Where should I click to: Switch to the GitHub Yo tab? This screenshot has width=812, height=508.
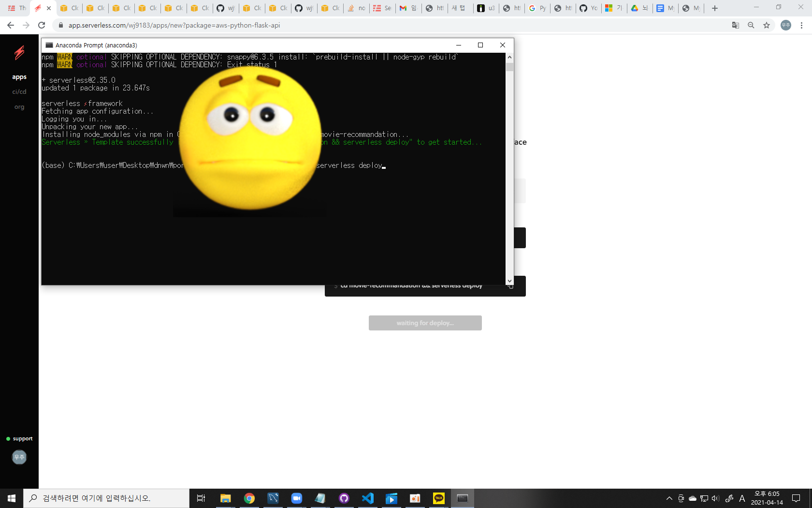[x=588, y=8]
